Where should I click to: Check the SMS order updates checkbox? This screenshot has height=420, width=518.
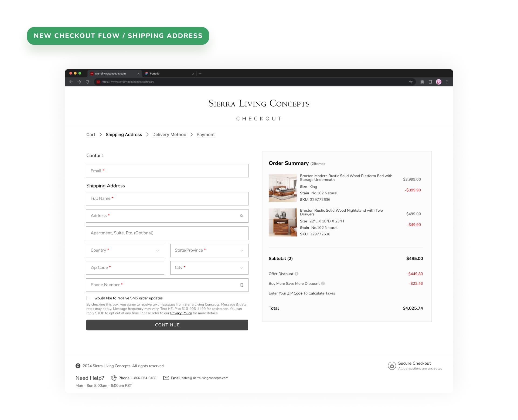pyautogui.click(x=88, y=298)
